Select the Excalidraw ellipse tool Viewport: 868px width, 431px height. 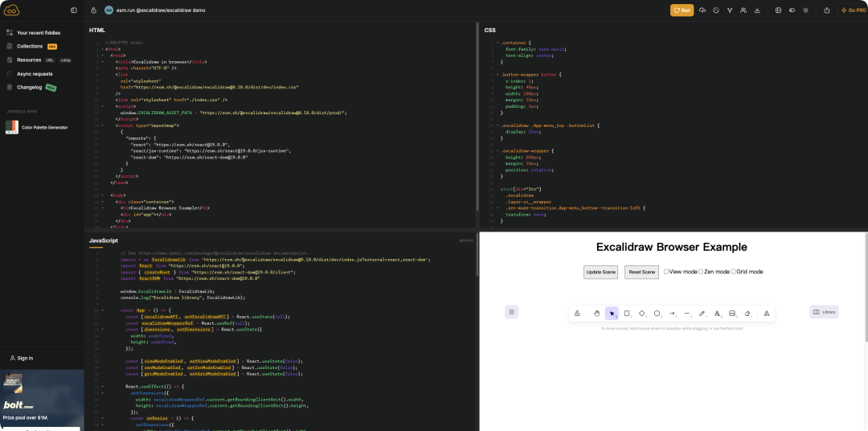click(657, 314)
